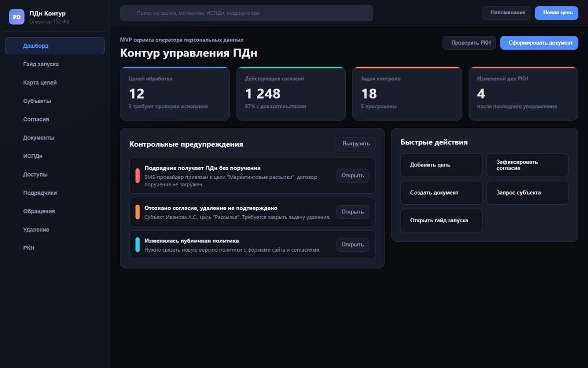Open the Удаление section
The height and width of the screenshot is (368, 588).
coord(55,230)
